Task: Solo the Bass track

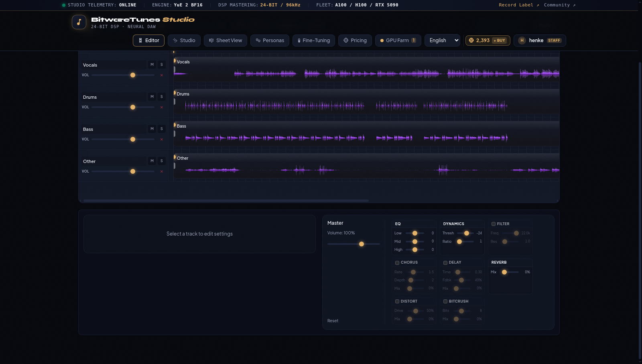Action: point(162,129)
